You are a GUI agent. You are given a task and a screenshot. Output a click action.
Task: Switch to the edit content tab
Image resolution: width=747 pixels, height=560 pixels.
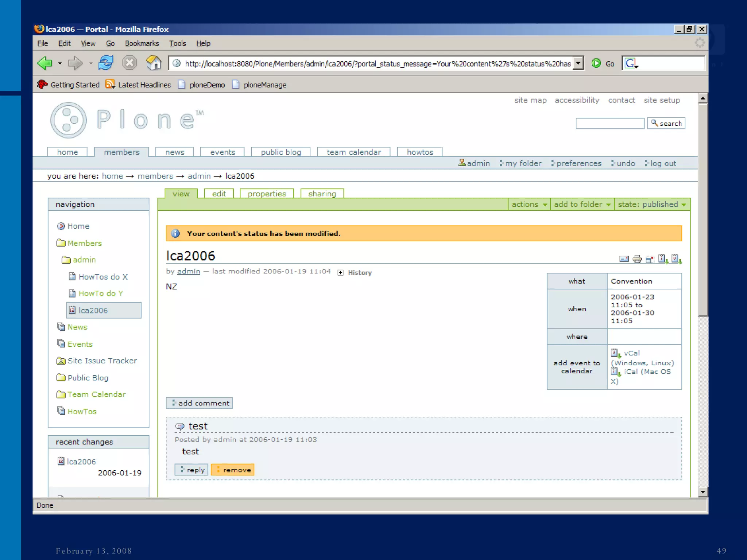tap(219, 194)
